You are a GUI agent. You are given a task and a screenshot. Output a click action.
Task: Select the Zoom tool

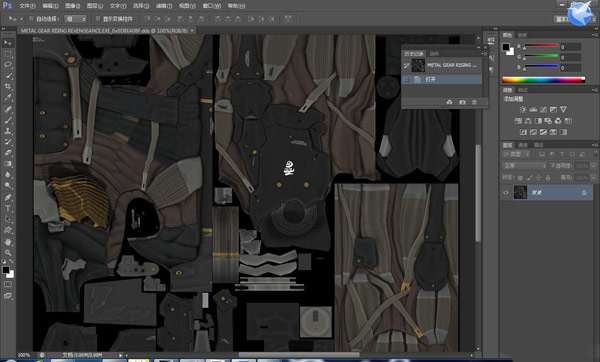pos(8,253)
